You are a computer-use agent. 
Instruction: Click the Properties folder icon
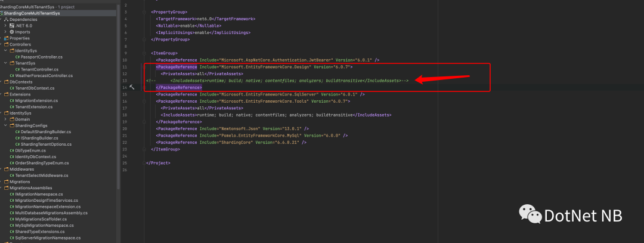click(x=6, y=38)
